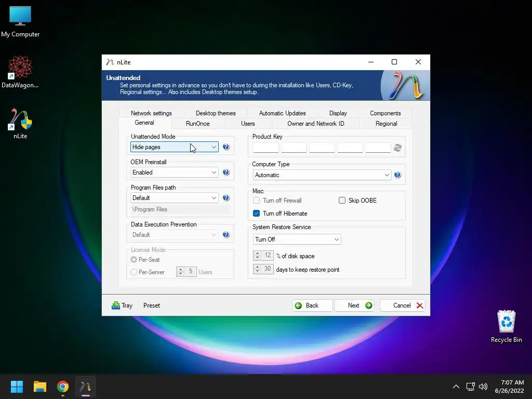The width and height of the screenshot is (532, 399).
Task: Open the Windows Start menu
Action: [17, 387]
